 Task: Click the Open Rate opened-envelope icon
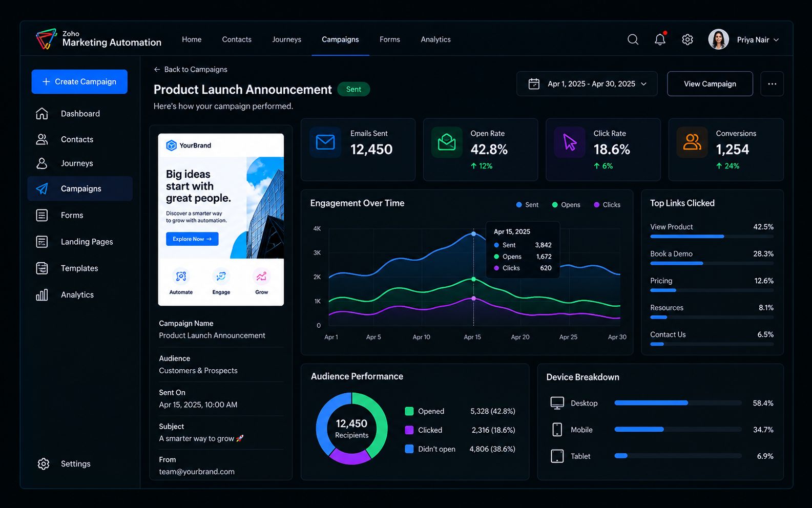tap(447, 142)
